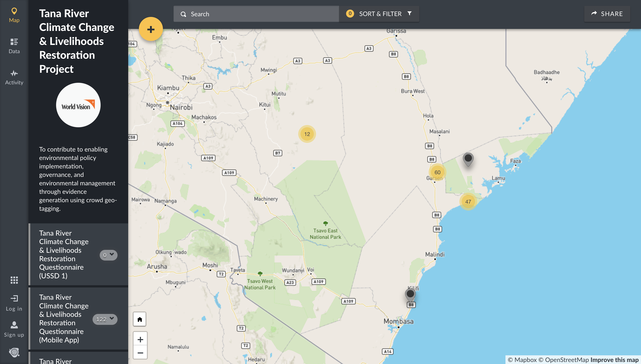Image resolution: width=641 pixels, height=364 pixels.
Task: Click the Tsavo East National Park label
Action: pos(325,234)
